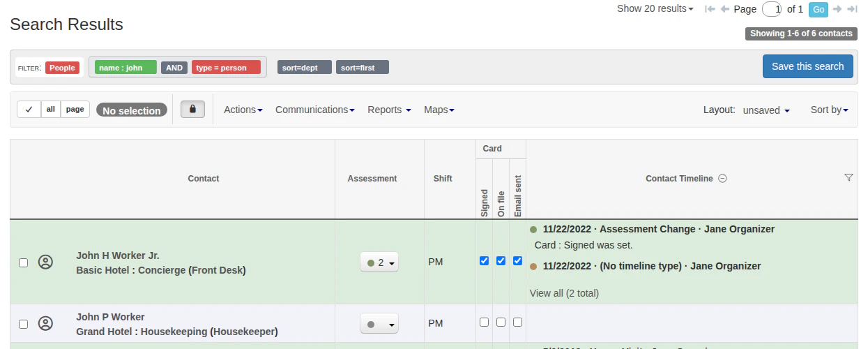
Task: Click the checkmark selection button
Action: coord(29,110)
